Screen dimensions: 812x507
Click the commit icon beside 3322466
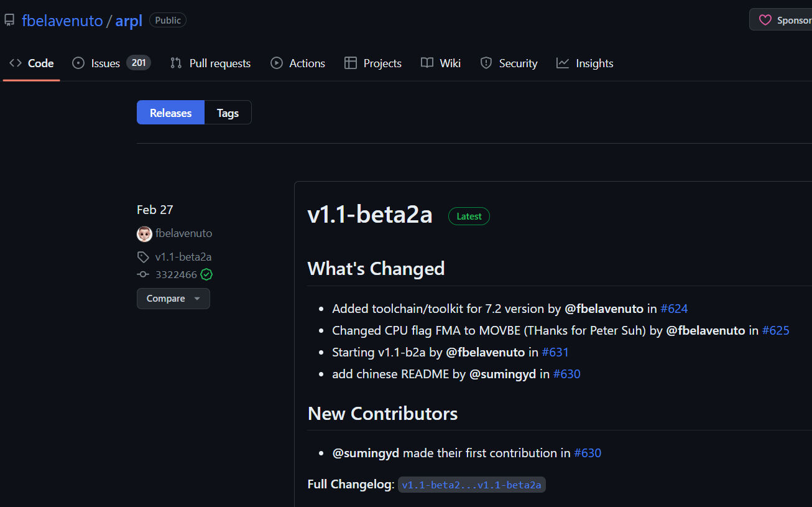pyautogui.click(x=143, y=274)
